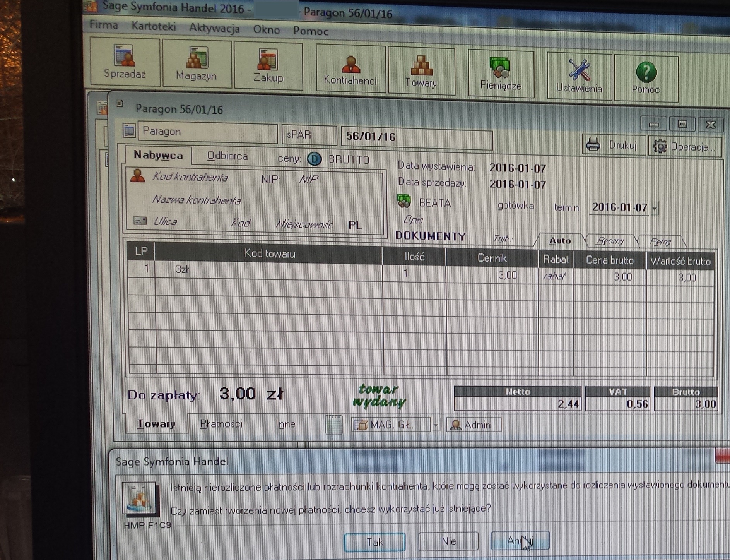Viewport: 730px width, 560px height.
Task: Click the blue D price type icon
Action: tap(315, 159)
